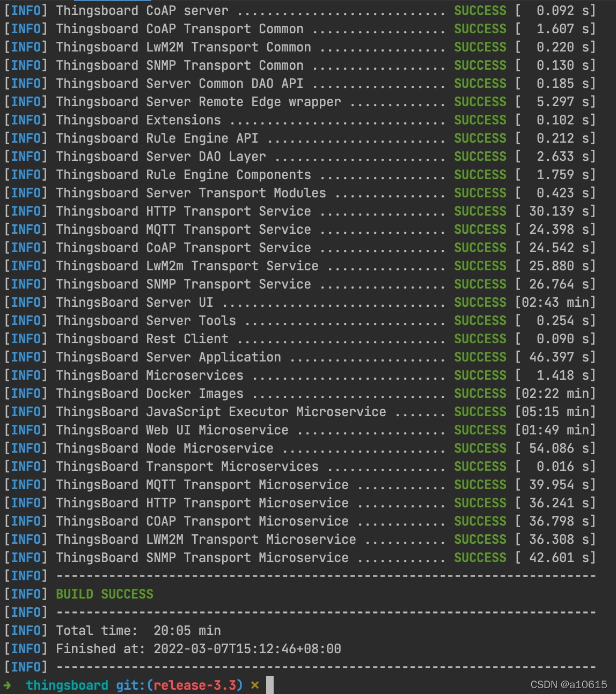
Task: Click the '02:22 min' duration value
Action: tap(555, 394)
